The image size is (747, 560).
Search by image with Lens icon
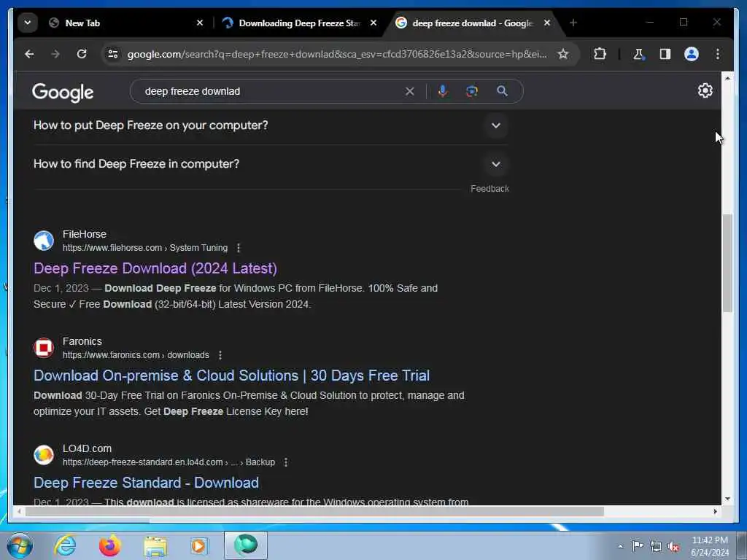click(472, 91)
